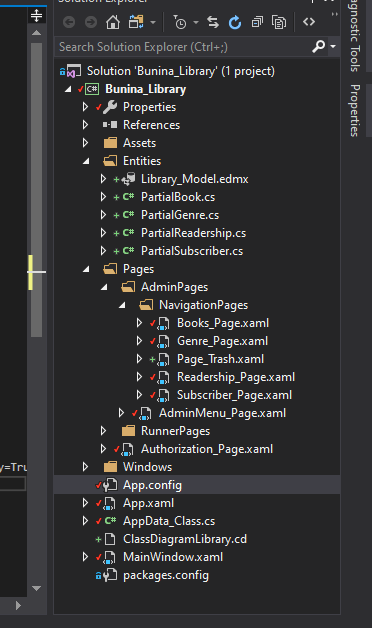Collapse the Entities folder
This screenshot has width=372, height=628.
click(x=86, y=161)
